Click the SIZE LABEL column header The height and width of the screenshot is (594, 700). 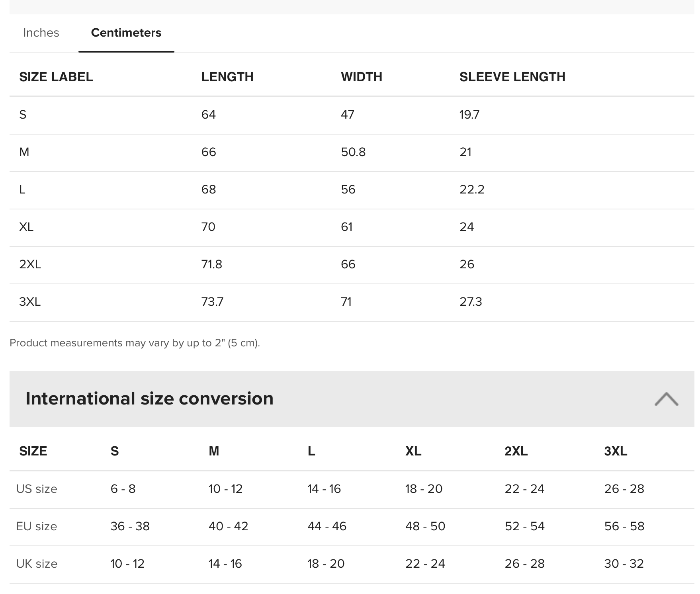56,77
